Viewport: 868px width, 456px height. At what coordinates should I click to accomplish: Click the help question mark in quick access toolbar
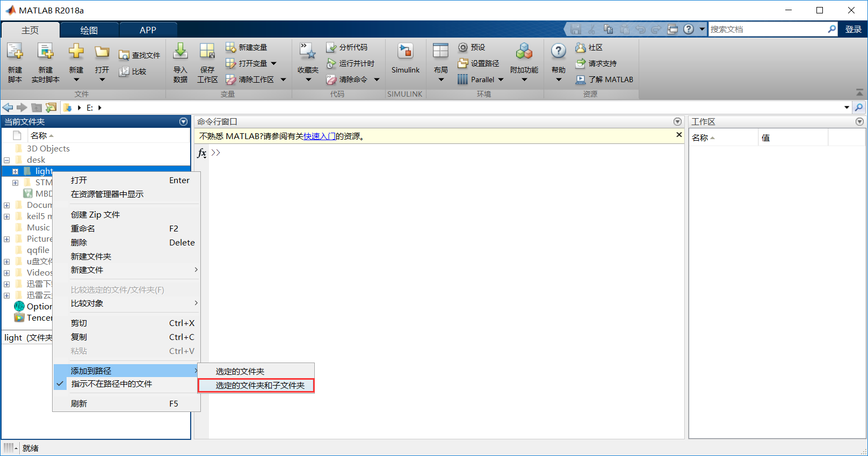tap(689, 30)
